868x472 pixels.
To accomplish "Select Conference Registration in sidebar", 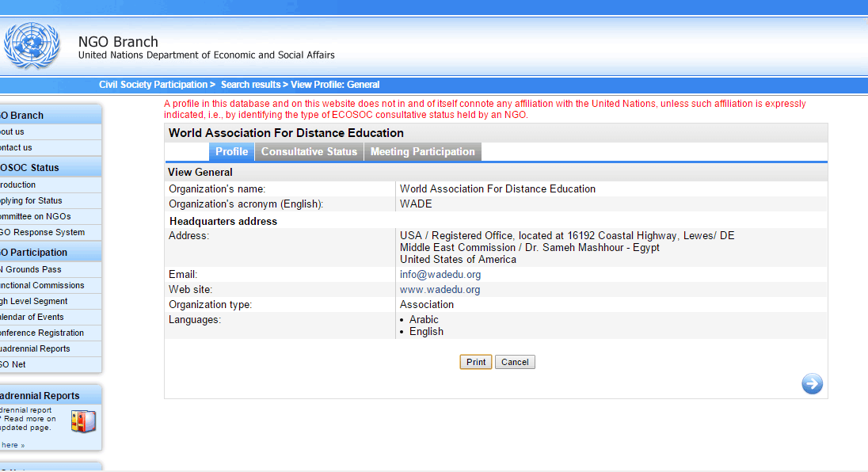I will click(42, 333).
